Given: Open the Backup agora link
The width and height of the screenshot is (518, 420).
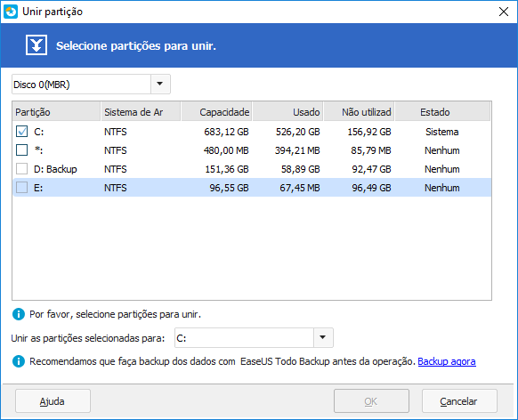Looking at the screenshot, I should click(447, 361).
